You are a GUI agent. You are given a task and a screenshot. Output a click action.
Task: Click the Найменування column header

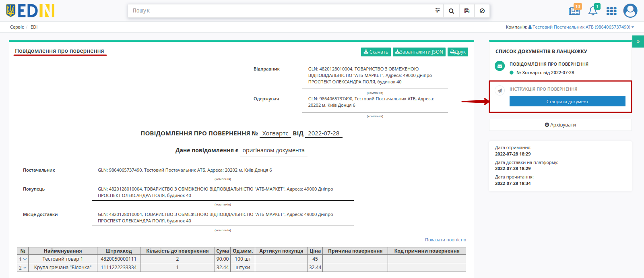(63, 251)
